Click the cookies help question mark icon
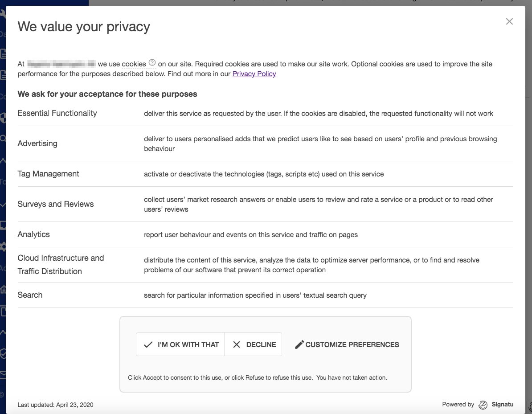The width and height of the screenshot is (532, 414). coord(152,62)
